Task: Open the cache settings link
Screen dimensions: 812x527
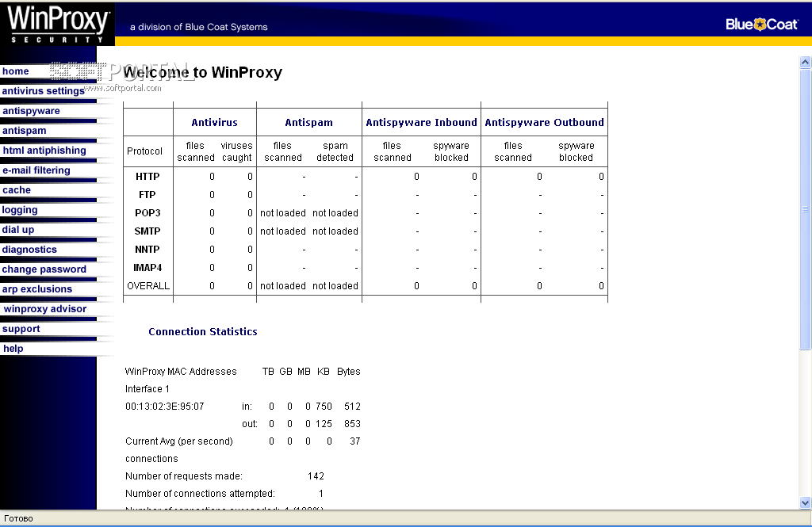Action: point(17,190)
